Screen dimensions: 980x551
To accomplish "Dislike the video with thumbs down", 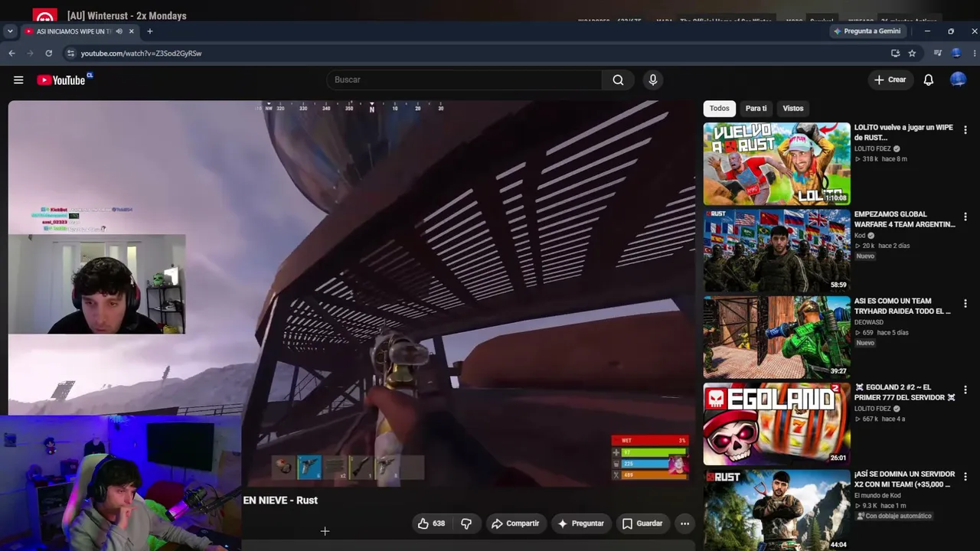I will point(466,523).
